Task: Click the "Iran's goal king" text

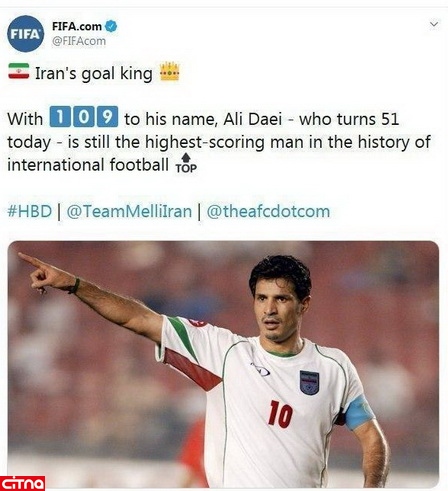Action: [x=94, y=73]
